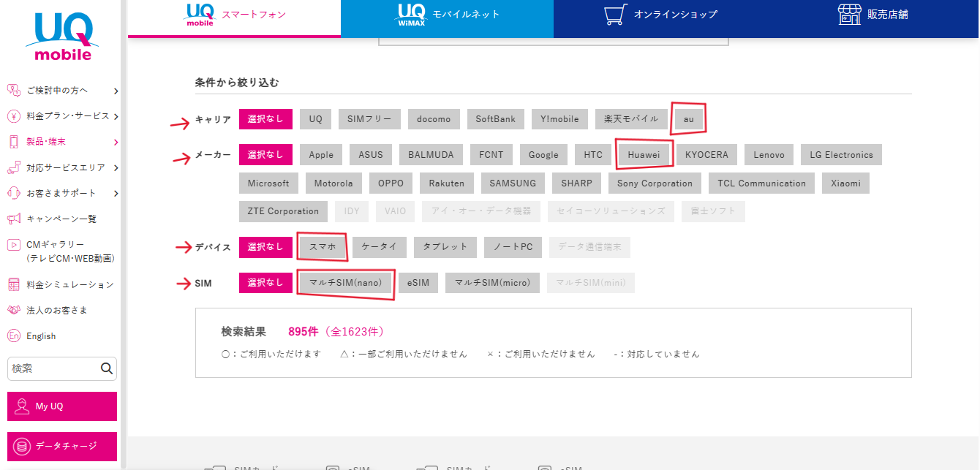
Task: Select 選択なし in the メーカー row
Action: point(265,155)
